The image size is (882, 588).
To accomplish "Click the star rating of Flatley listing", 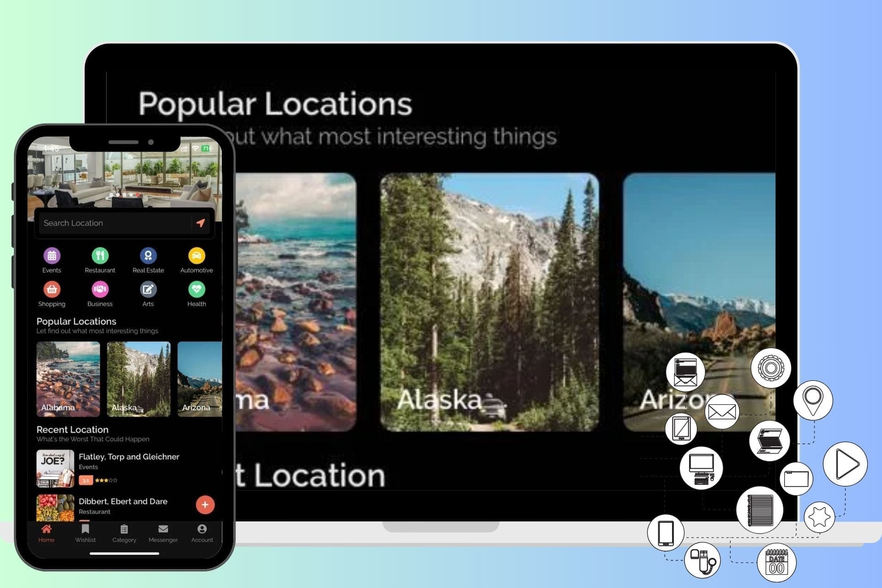I will click(106, 480).
